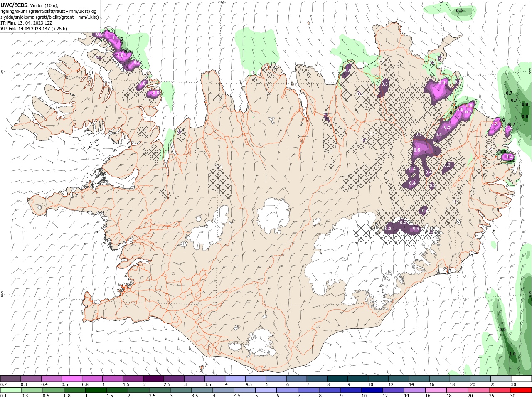This screenshot has height=399, width=532.
Task: Click the 15W longitude label
Action: [x=441, y=2]
